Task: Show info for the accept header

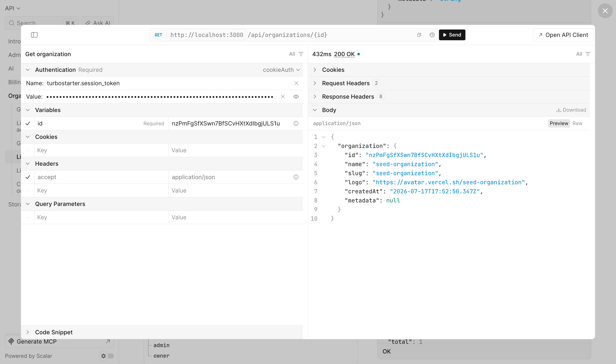Action: 296,177
